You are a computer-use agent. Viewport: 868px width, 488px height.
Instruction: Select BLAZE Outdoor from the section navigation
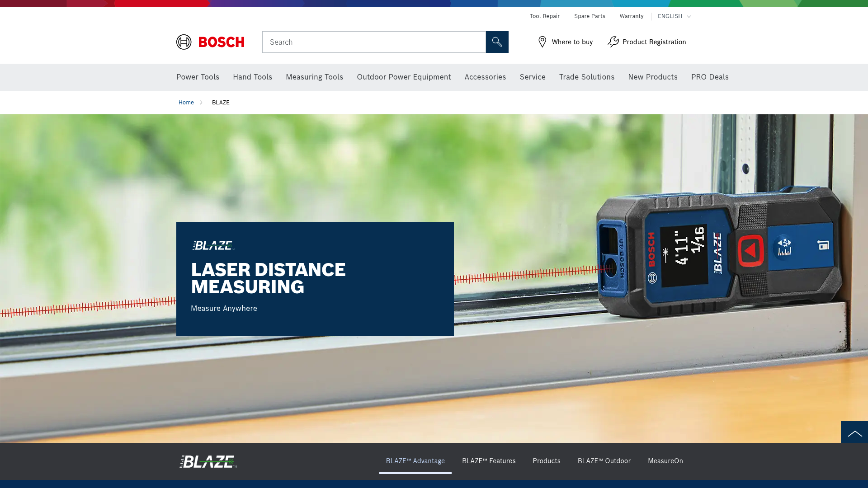(604, 461)
